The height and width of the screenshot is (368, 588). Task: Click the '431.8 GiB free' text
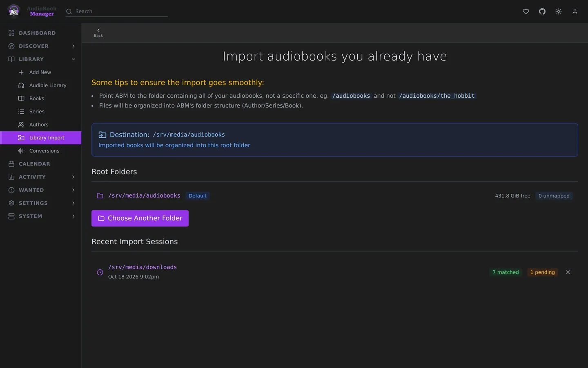click(512, 196)
